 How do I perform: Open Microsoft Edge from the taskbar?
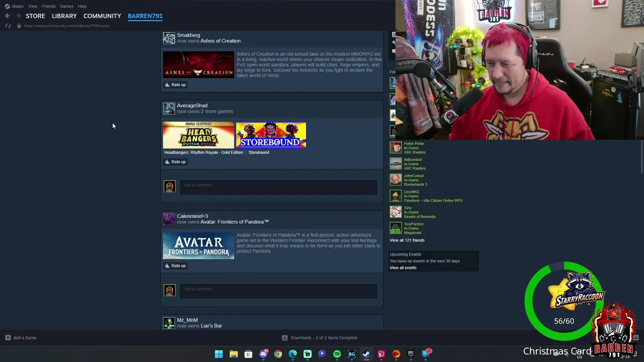pos(293,354)
